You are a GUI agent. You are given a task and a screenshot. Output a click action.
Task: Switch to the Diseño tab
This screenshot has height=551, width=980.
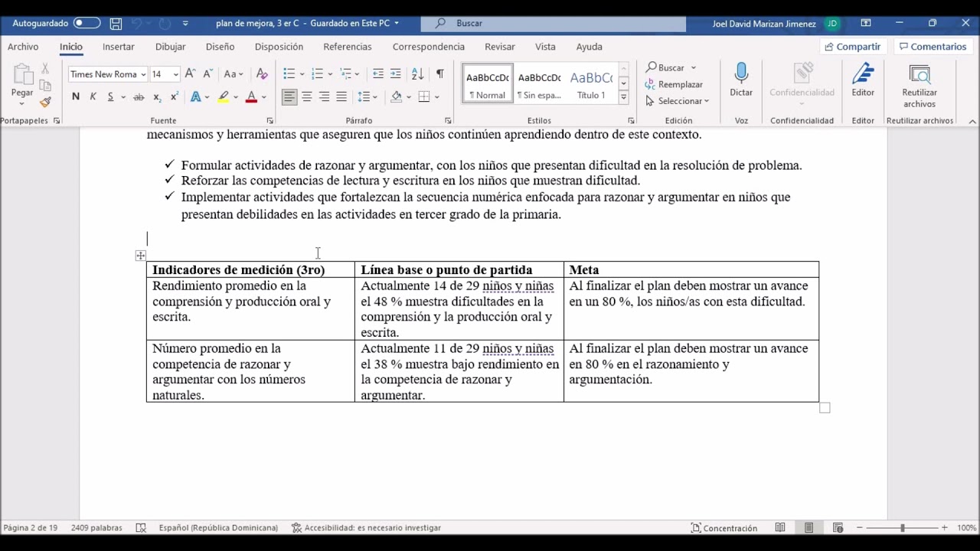tap(220, 47)
